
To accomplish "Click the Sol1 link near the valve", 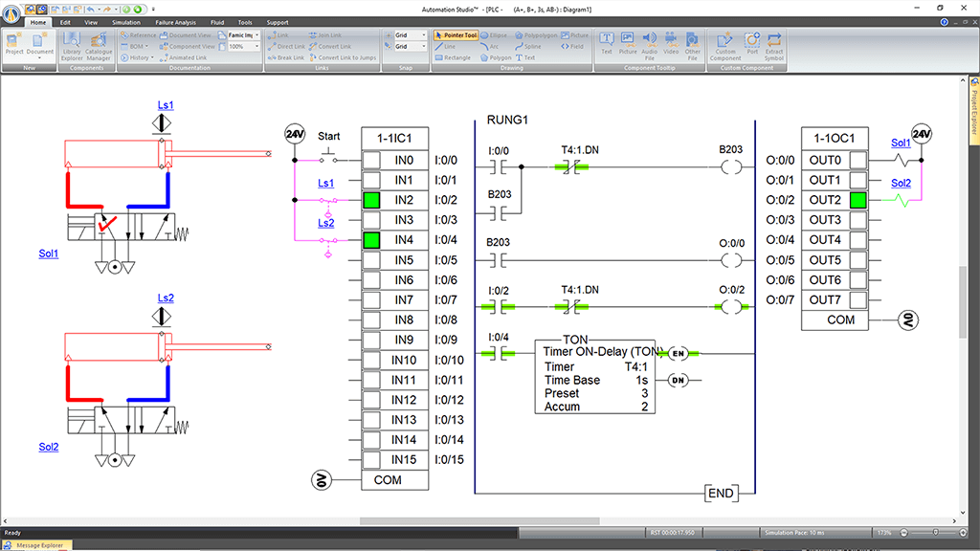I will pyautogui.click(x=48, y=254).
